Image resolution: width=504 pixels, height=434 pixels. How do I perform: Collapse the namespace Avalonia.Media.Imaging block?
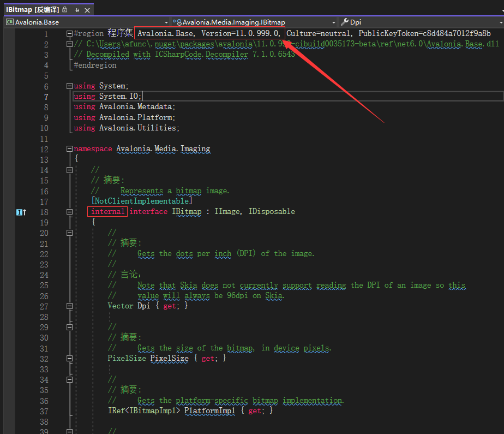(x=69, y=149)
